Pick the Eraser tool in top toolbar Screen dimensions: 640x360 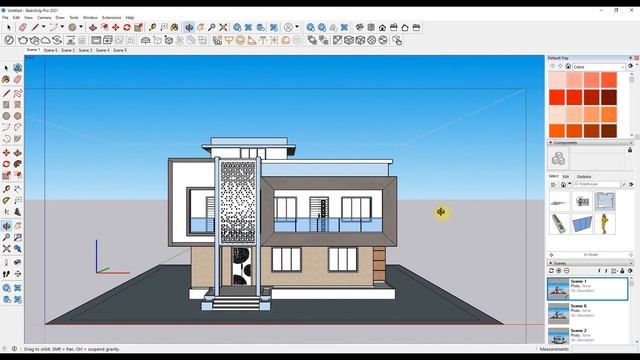[23, 27]
